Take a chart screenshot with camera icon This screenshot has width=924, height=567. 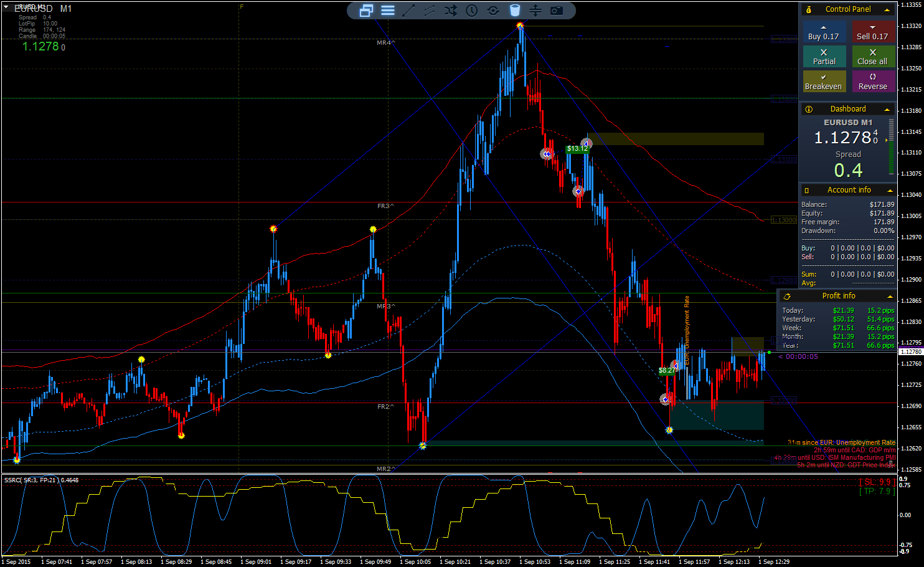tap(557, 11)
